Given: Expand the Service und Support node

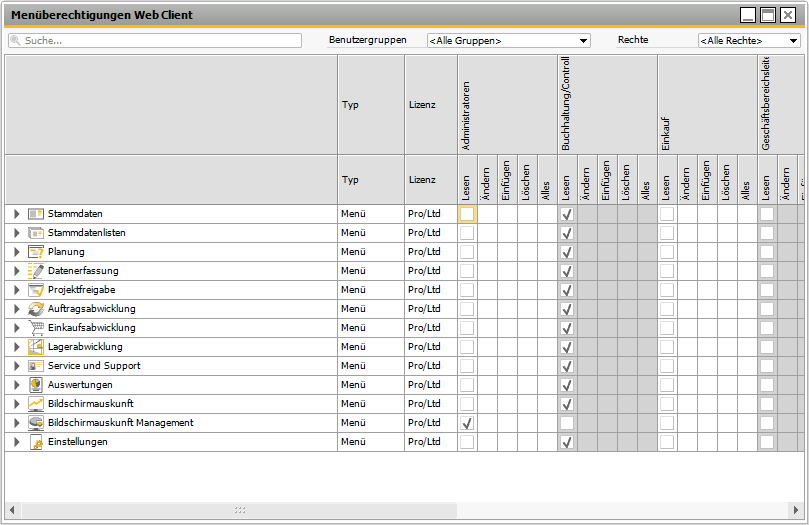Looking at the screenshot, I should (x=17, y=366).
